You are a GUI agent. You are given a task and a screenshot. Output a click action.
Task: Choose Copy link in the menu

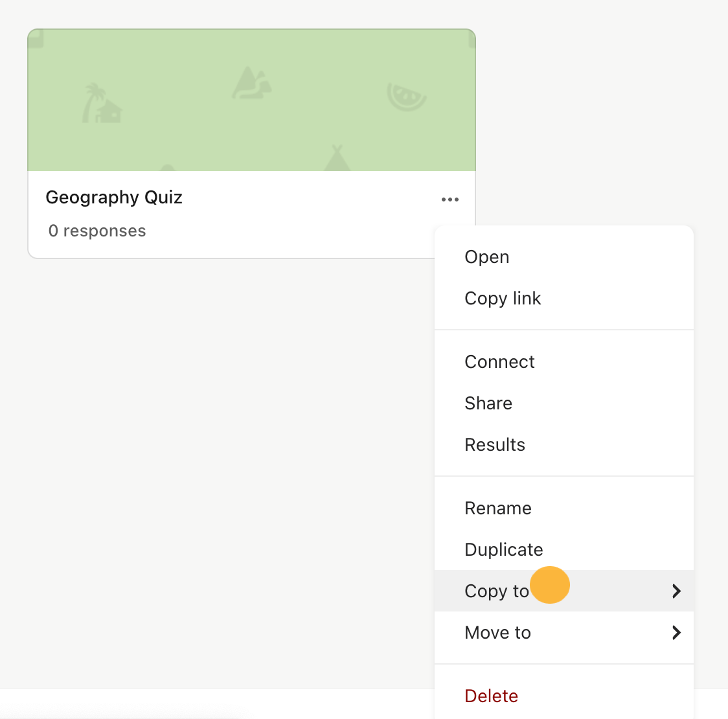pyautogui.click(x=563, y=298)
